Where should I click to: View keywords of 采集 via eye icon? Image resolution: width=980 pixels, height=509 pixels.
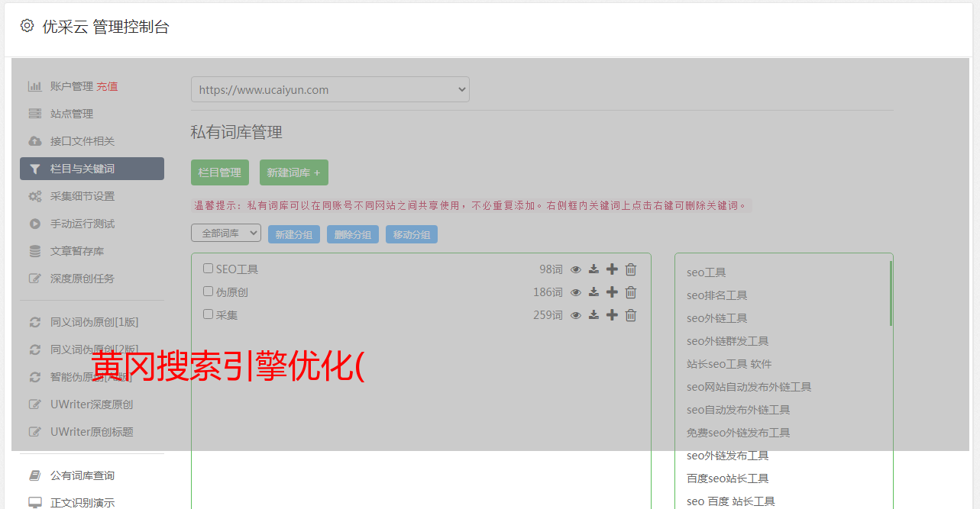click(576, 315)
